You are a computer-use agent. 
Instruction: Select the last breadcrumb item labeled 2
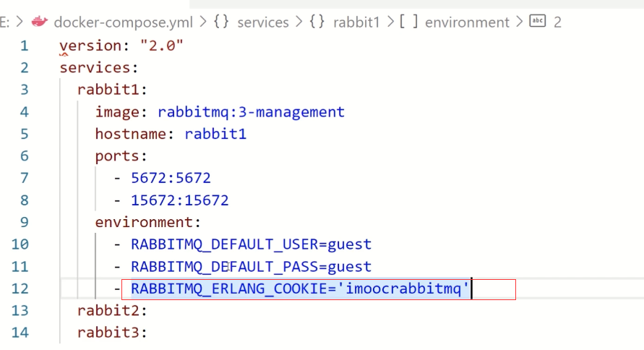557,22
